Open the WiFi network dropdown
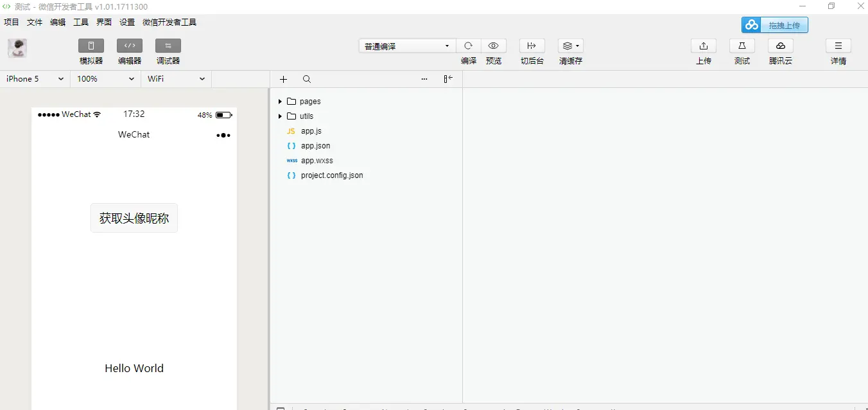The image size is (868, 410). pos(176,78)
